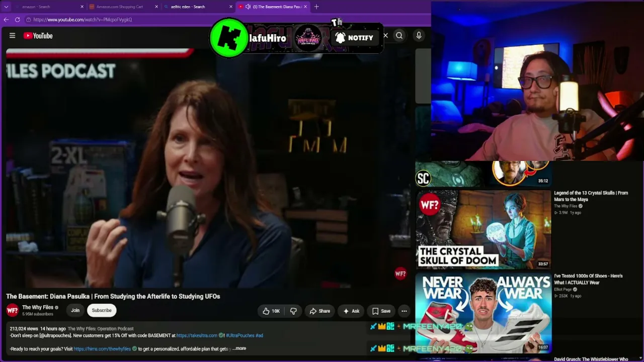The width and height of the screenshot is (644, 362).
Task: Open the SC video thumbnail with 35:12 duration
Action: click(483, 173)
